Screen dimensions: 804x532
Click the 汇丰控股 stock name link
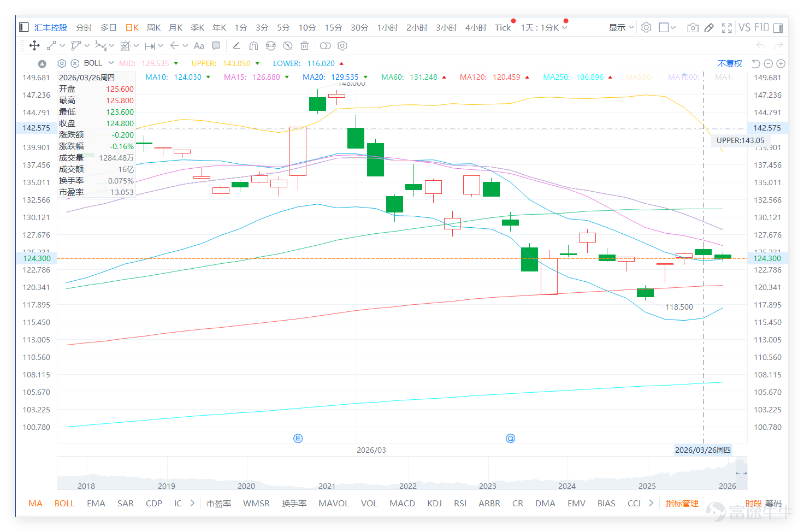(51, 27)
